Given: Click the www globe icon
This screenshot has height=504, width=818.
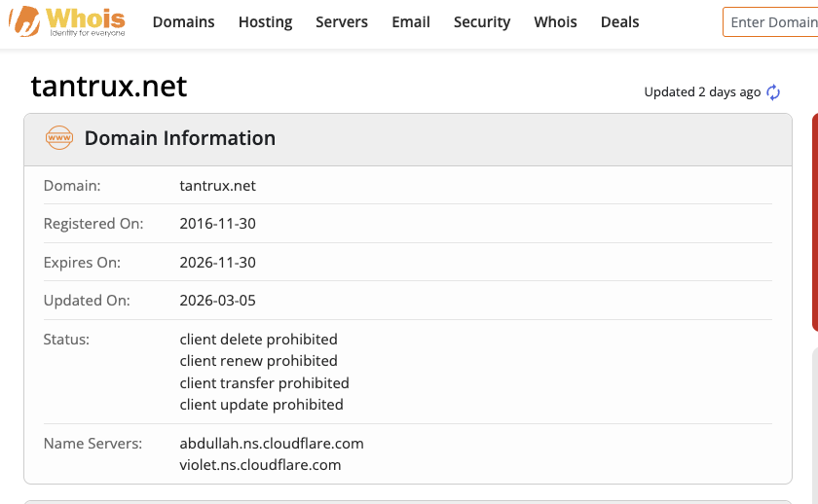Looking at the screenshot, I should [59, 138].
